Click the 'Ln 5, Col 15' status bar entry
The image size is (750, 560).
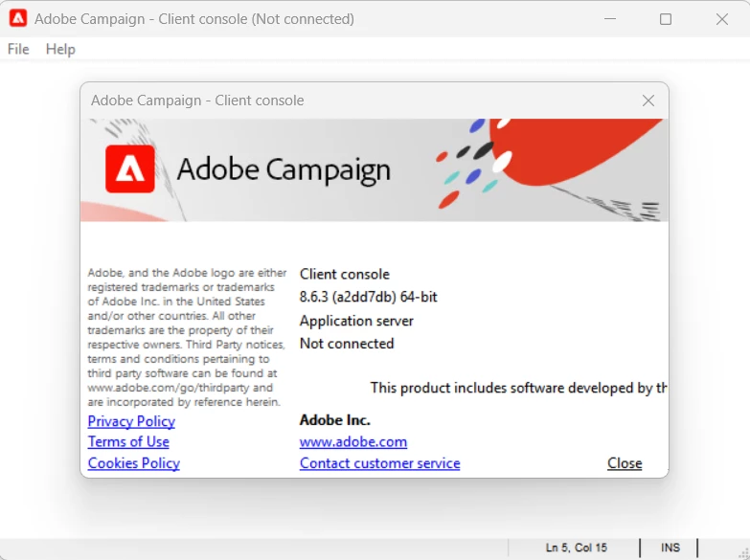(x=577, y=548)
